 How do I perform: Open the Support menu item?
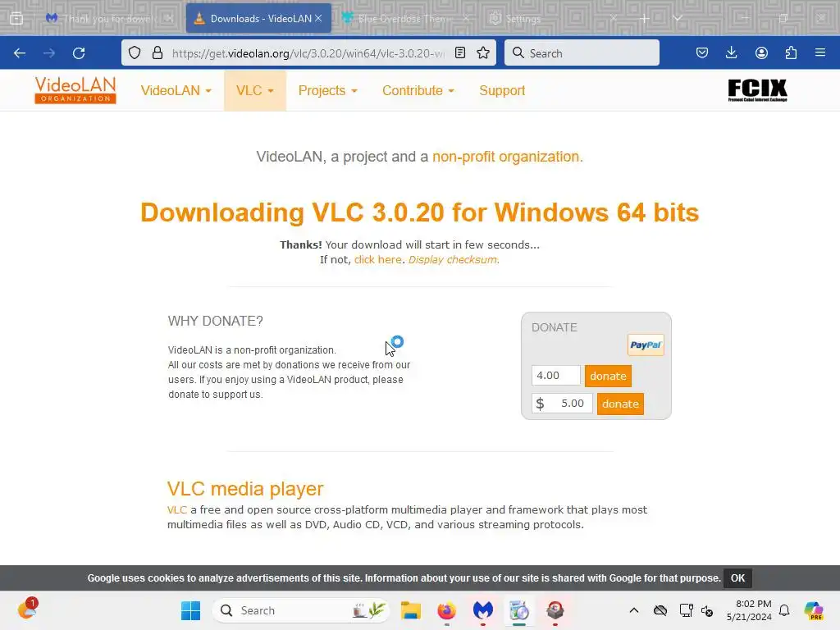pos(502,90)
